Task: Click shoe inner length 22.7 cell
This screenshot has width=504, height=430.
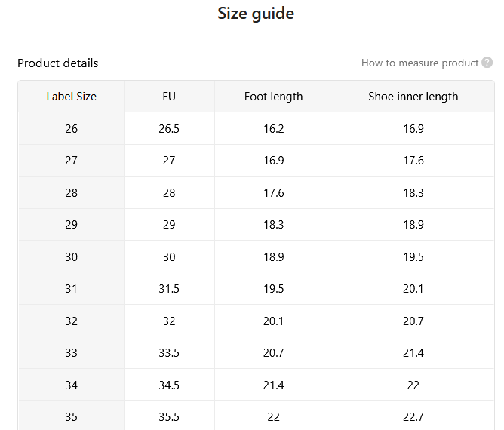Action: [x=413, y=417]
